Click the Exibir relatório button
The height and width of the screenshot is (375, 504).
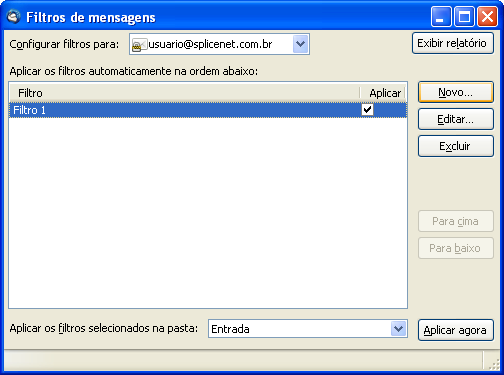(453, 43)
